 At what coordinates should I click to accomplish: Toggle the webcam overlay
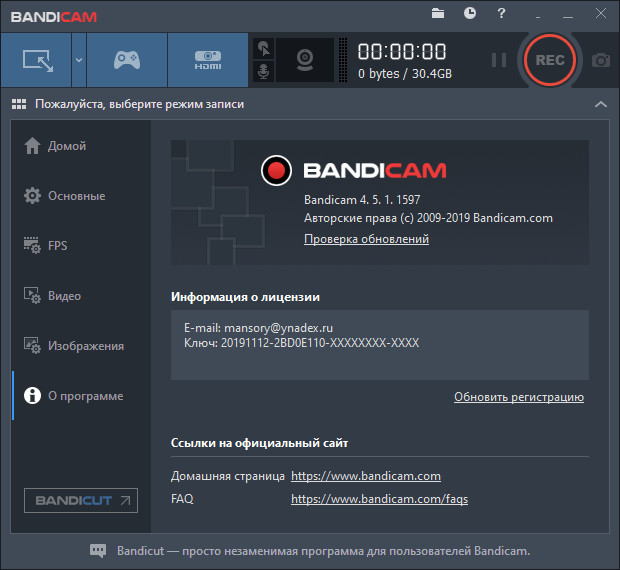(x=305, y=60)
